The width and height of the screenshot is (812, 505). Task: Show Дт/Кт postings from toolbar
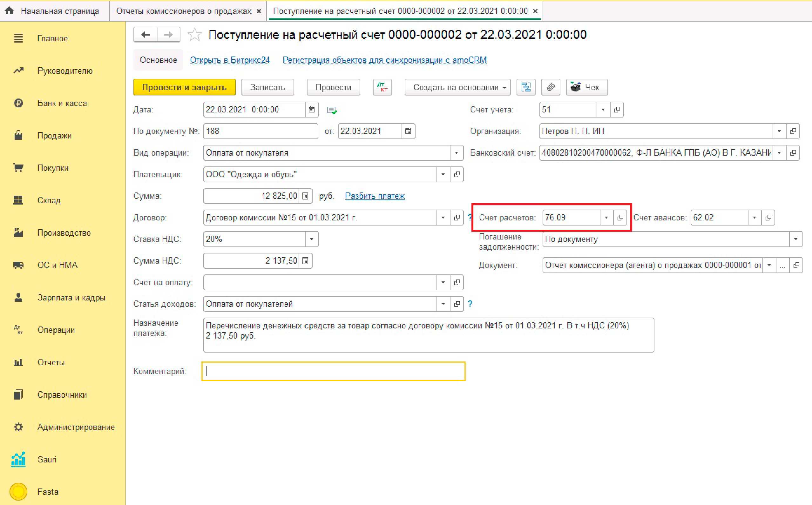click(x=382, y=87)
